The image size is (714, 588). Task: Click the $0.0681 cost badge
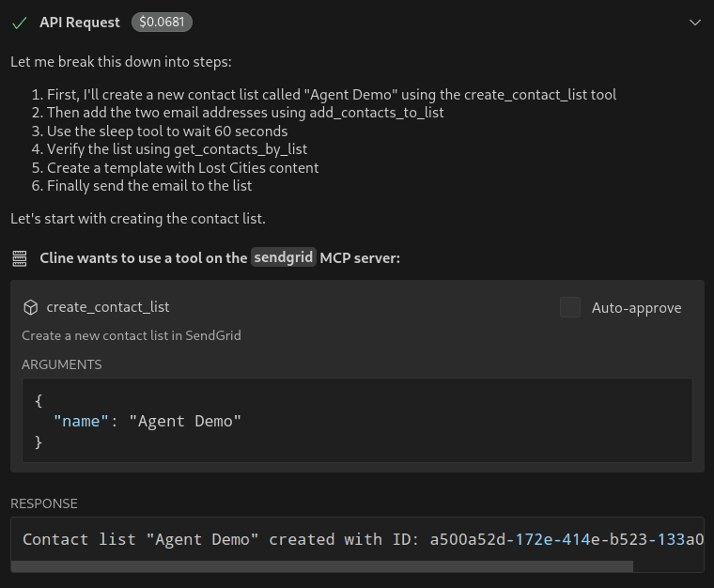point(162,22)
